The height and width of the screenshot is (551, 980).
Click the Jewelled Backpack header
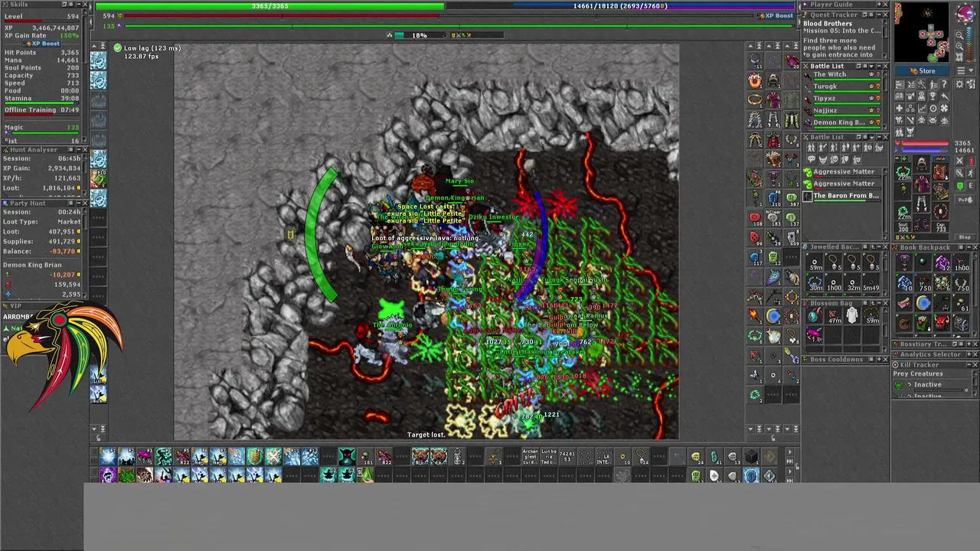coord(845,247)
